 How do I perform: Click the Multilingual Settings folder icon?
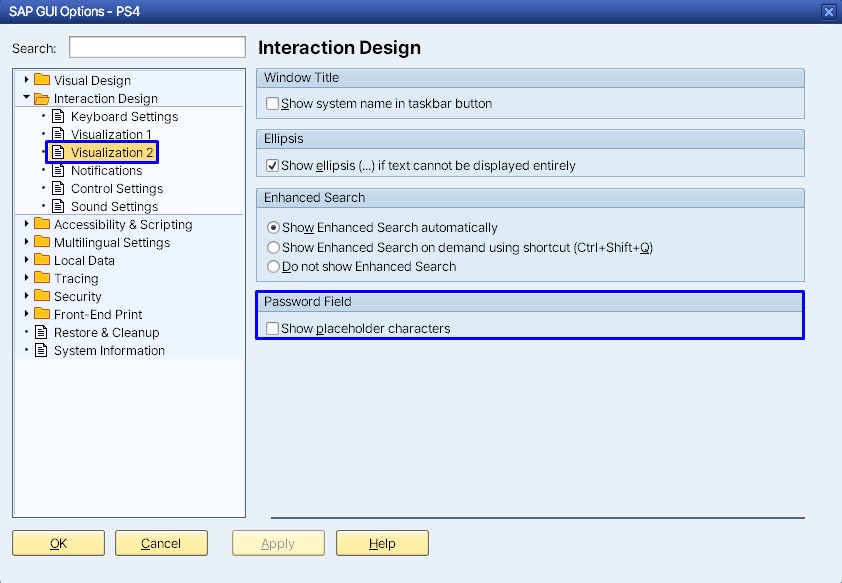(x=42, y=242)
